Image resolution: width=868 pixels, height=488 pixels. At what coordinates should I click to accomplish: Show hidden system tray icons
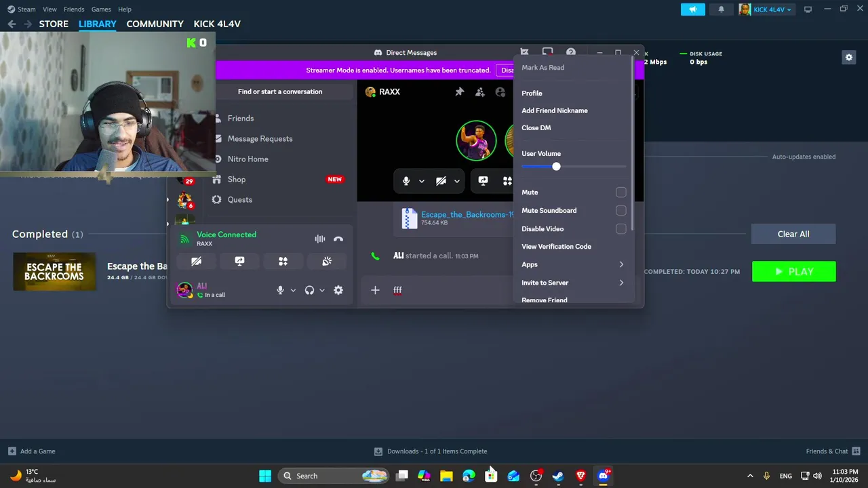749,476
